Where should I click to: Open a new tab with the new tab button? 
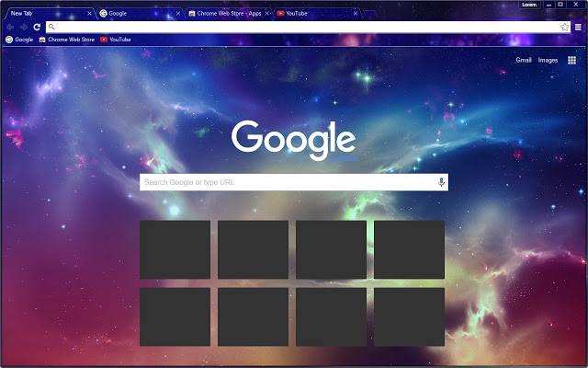(369, 14)
